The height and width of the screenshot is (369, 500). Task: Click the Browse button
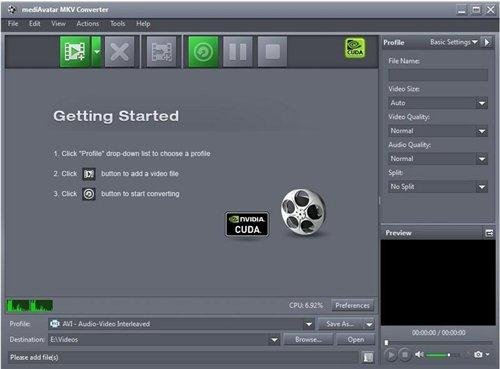pyautogui.click(x=308, y=340)
